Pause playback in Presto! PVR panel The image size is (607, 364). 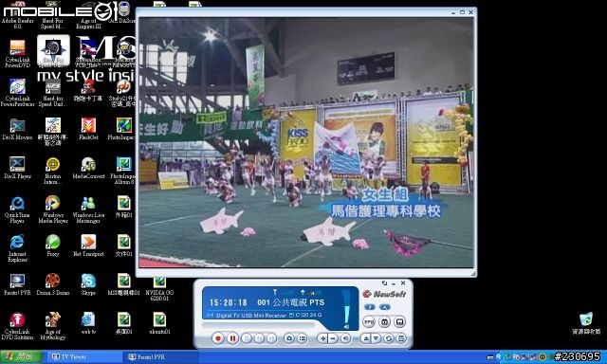pyautogui.click(x=232, y=338)
